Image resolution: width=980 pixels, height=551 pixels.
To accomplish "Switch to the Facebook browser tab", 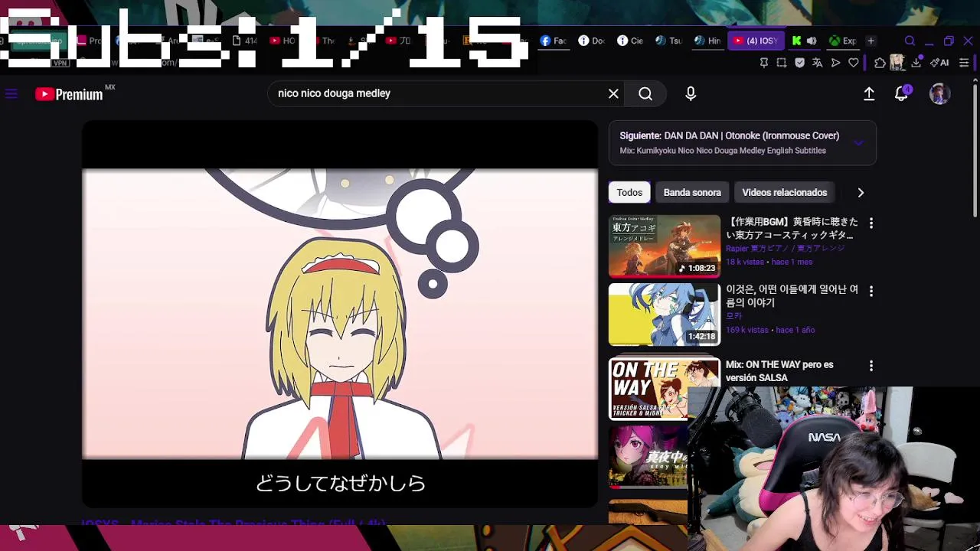I will coord(554,41).
